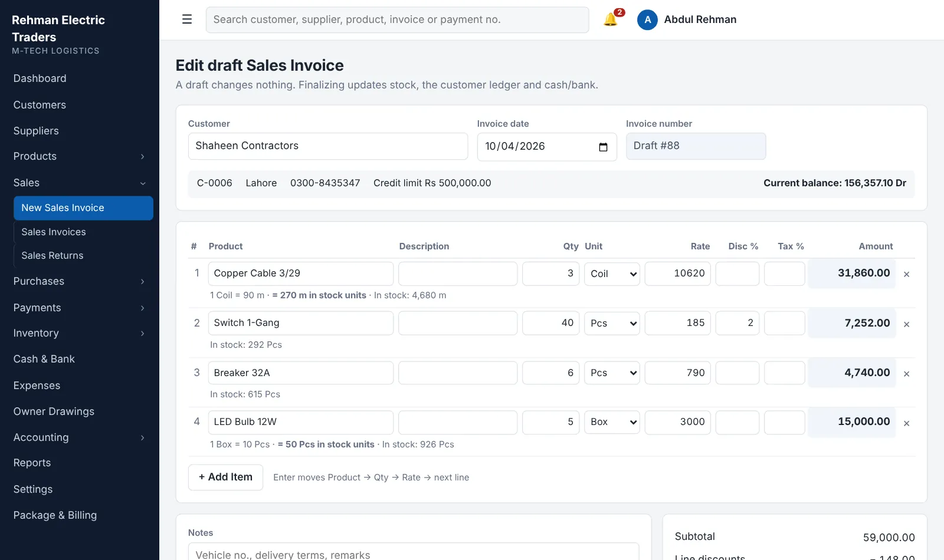This screenshot has height=560, width=944.
Task: Remove the Breaker 32A line
Action: click(906, 374)
